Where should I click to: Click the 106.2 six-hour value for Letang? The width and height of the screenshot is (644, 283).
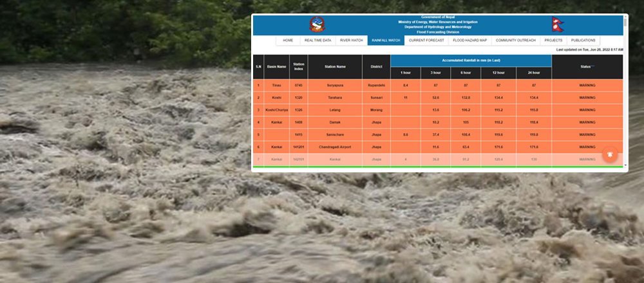click(466, 110)
